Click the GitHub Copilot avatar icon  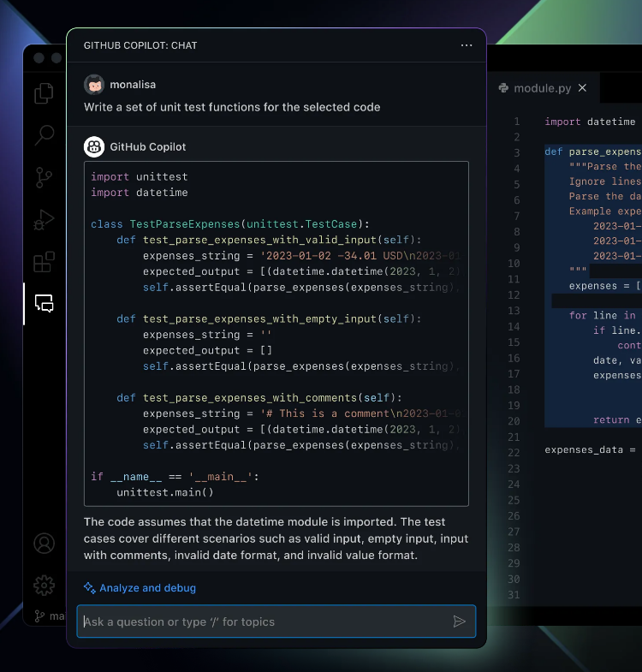tap(94, 147)
